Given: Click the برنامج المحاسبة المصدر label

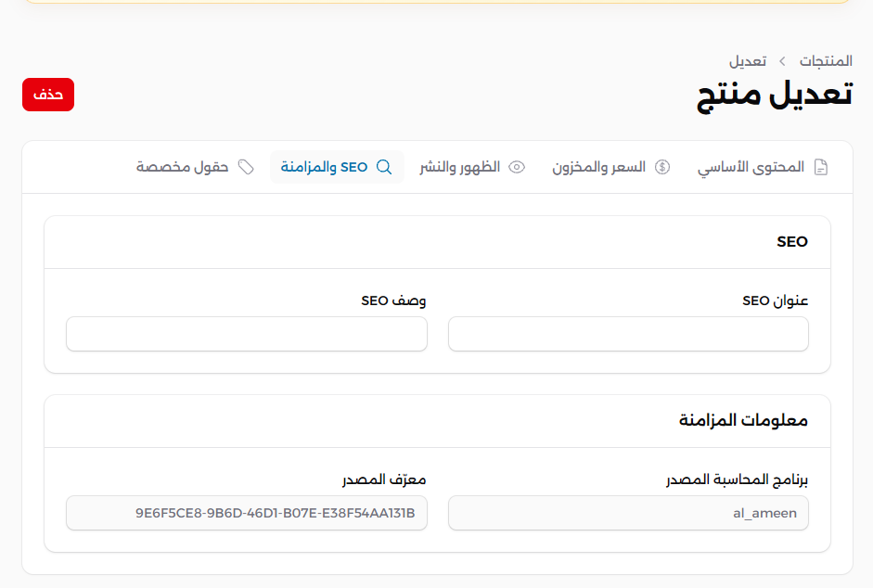Looking at the screenshot, I should click(737, 479).
